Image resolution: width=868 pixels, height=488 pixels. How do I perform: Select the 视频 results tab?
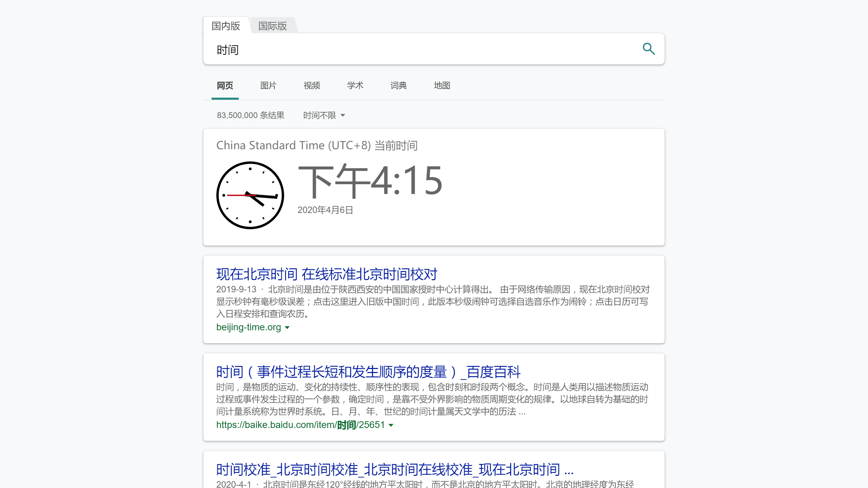click(312, 85)
